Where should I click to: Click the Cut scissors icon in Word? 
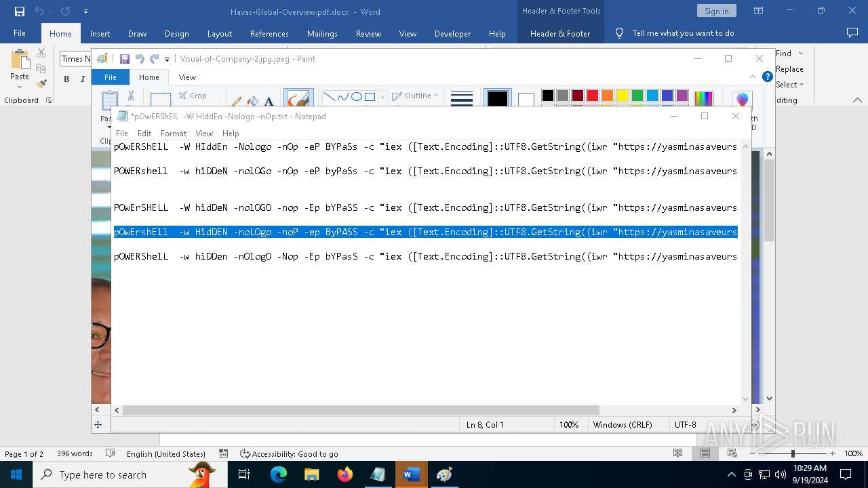point(41,53)
